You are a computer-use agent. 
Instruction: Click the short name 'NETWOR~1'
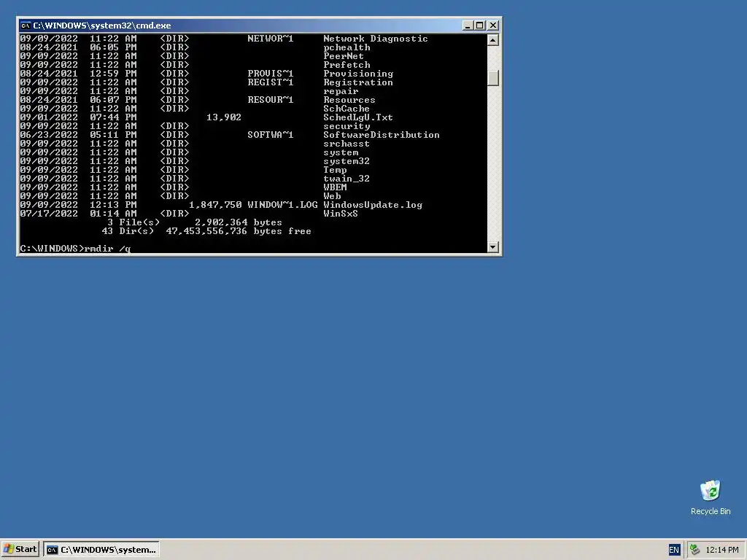[x=270, y=39]
